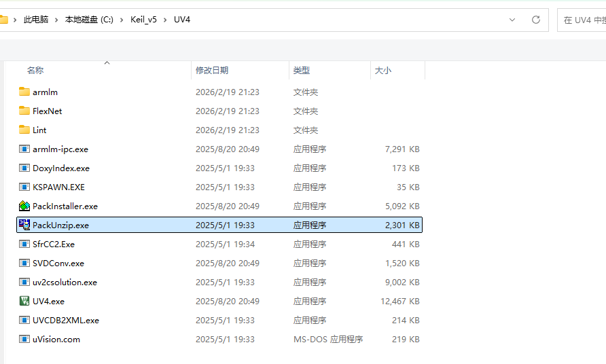Select the Lint folder icon
Image resolution: width=606 pixels, height=364 pixels.
point(24,130)
